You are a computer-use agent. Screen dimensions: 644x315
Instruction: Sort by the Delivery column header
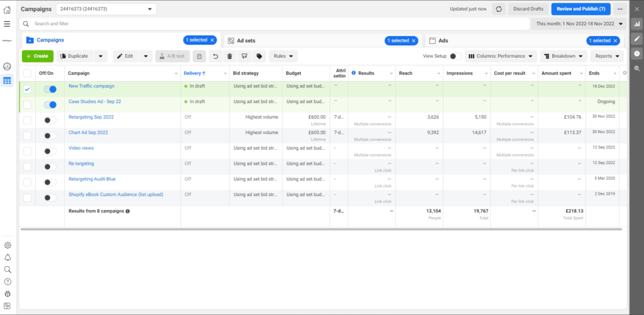(195, 74)
